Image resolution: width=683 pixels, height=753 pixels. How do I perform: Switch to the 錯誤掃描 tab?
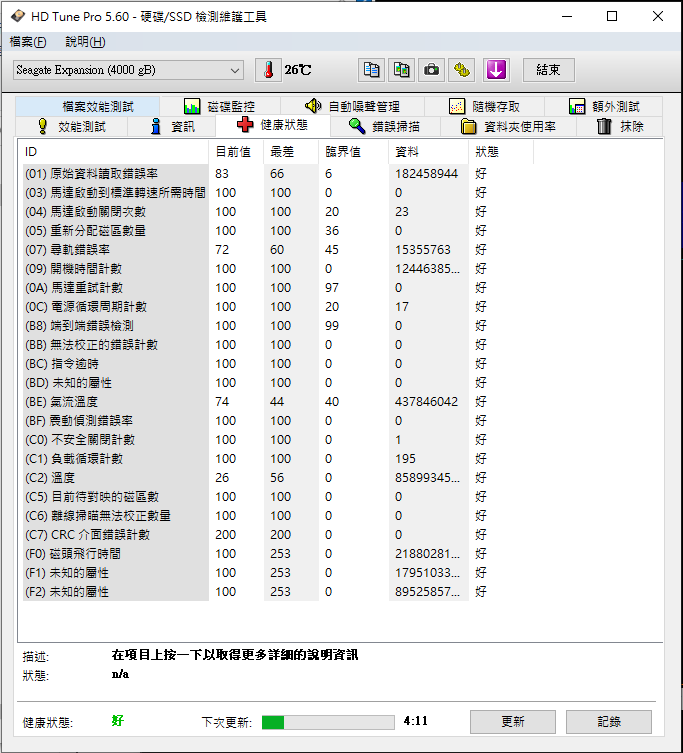pos(384,127)
